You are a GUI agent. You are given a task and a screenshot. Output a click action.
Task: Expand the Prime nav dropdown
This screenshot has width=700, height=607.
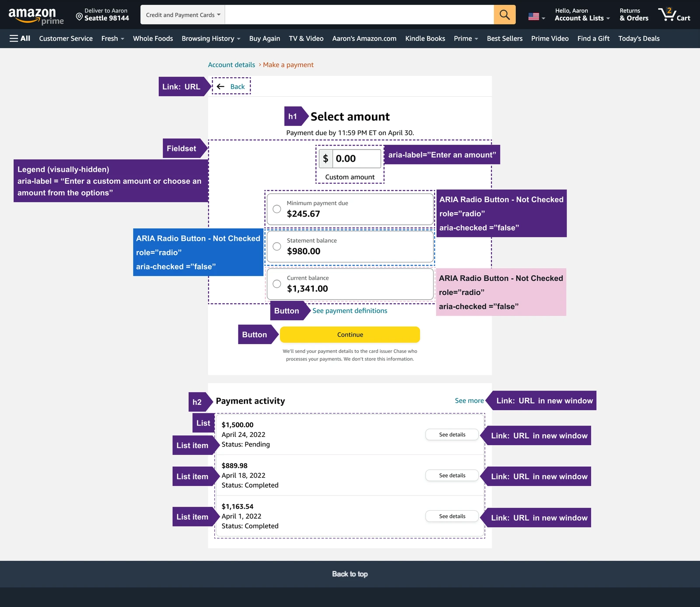click(466, 38)
